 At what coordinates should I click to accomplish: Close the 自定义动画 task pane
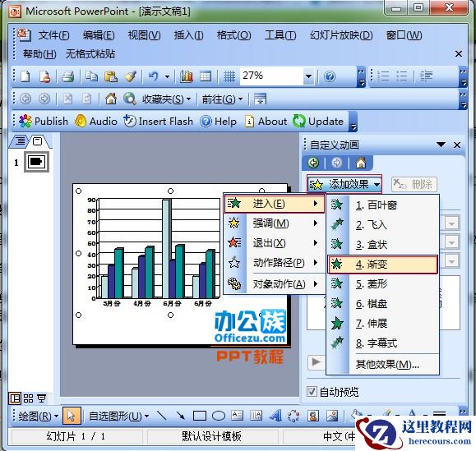click(457, 145)
